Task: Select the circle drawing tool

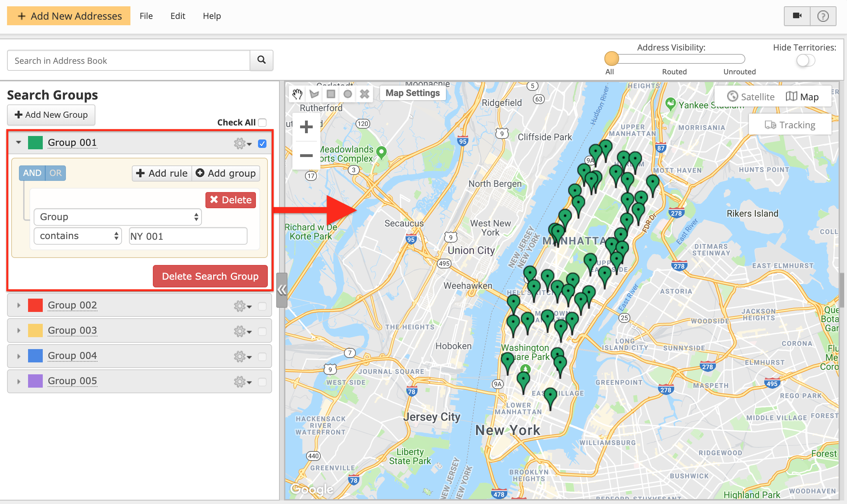Action: (x=347, y=94)
